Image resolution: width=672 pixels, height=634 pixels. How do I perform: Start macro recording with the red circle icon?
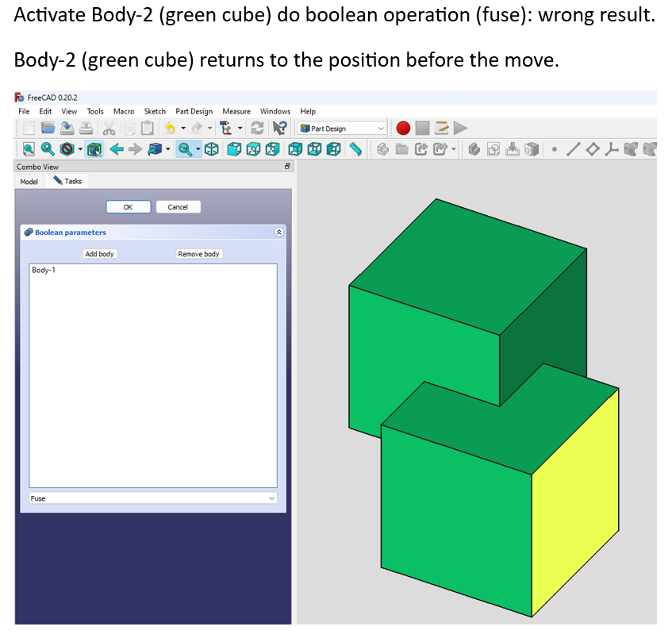pyautogui.click(x=403, y=128)
